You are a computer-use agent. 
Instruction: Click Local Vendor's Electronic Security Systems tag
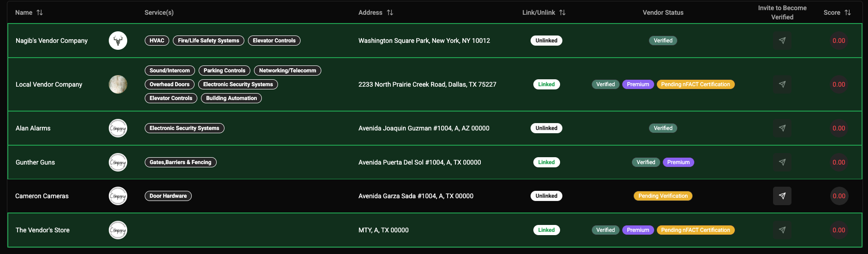[238, 84]
